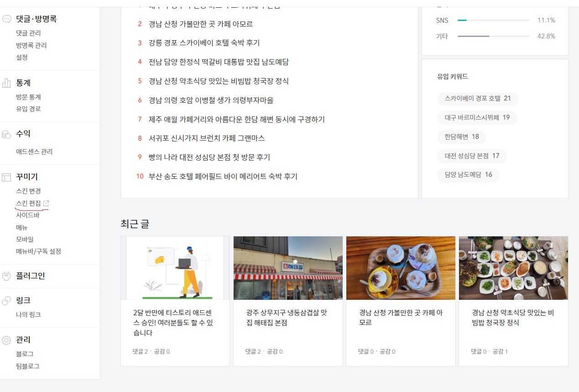
Task: Select 사이드바 under 꾸미기
Action: [x=28, y=215]
